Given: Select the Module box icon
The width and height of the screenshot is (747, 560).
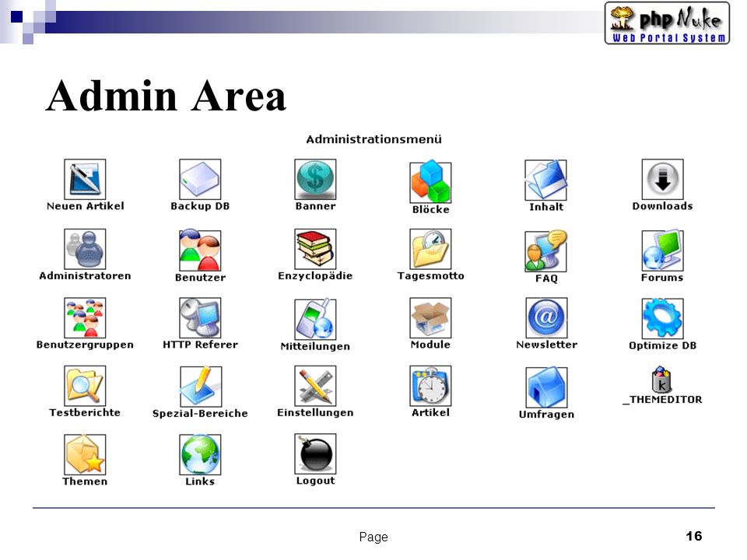Looking at the screenshot, I should pos(430,318).
